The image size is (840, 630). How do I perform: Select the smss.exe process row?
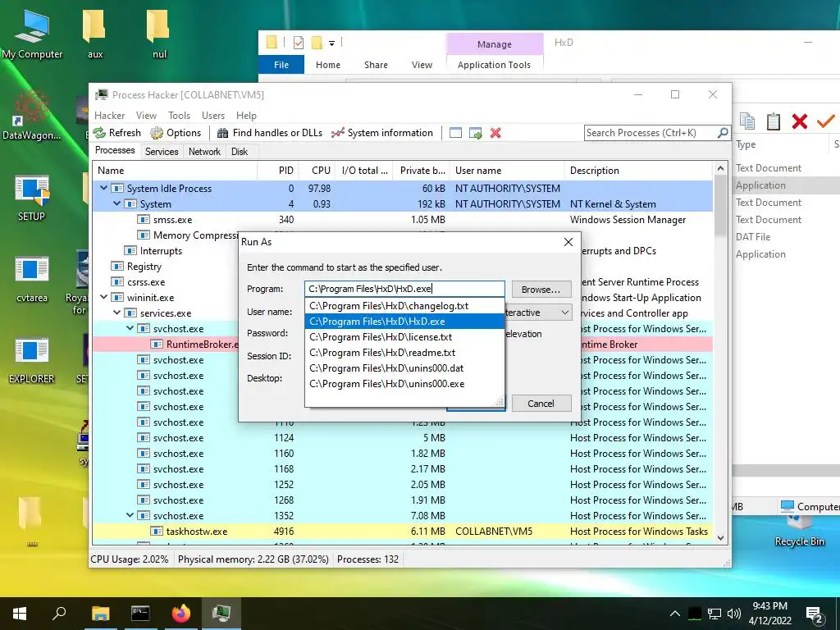402,219
